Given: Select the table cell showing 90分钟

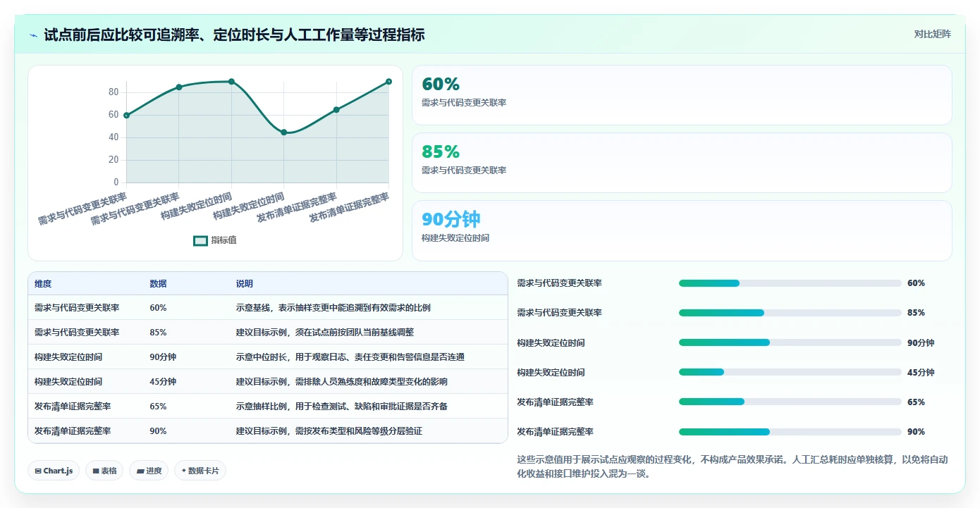Looking at the screenshot, I should tap(163, 357).
